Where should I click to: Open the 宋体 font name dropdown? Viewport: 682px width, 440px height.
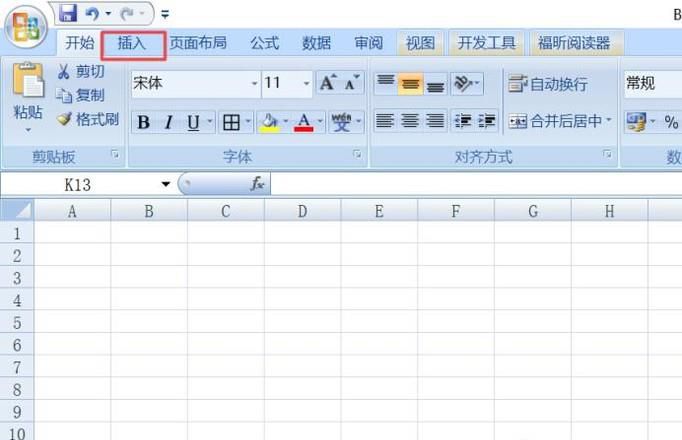254,83
